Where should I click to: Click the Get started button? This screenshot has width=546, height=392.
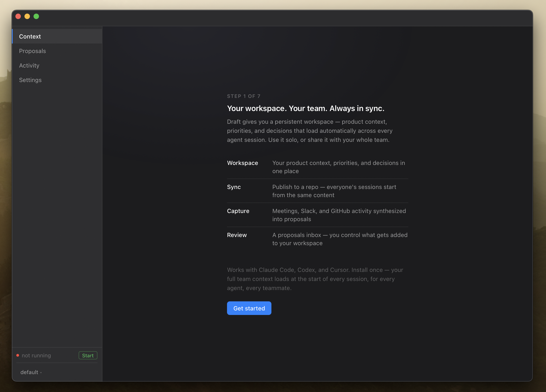point(249,308)
